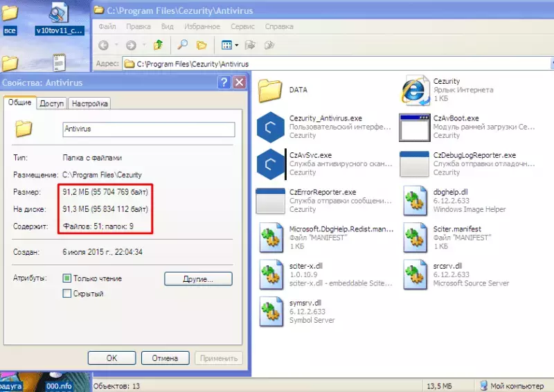
Task: Select the CzAvBoot.exe window icon
Action: point(414,127)
